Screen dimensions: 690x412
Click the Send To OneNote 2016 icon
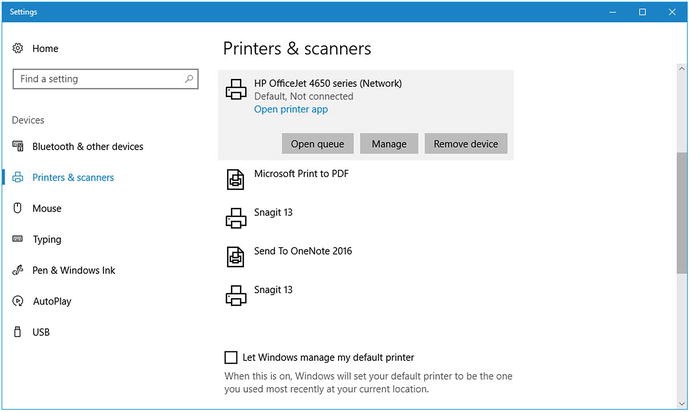[x=236, y=257]
